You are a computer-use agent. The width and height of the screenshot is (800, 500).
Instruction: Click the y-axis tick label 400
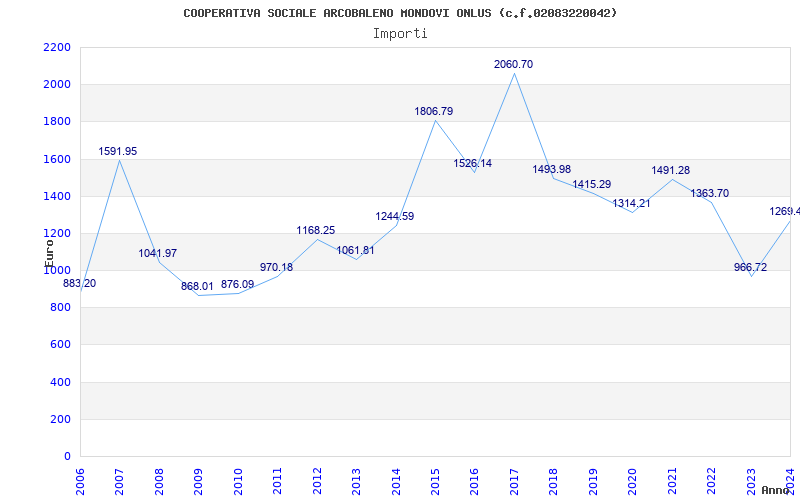60,383
